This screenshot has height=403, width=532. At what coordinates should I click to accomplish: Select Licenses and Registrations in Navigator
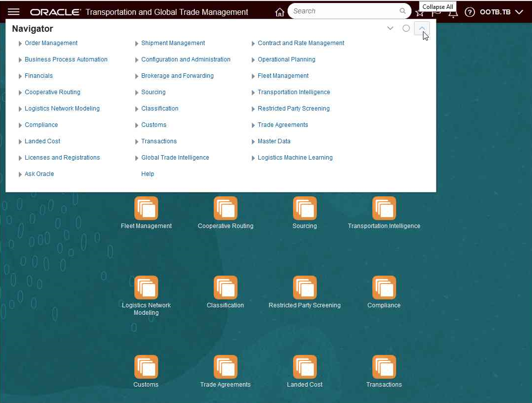[62, 158]
